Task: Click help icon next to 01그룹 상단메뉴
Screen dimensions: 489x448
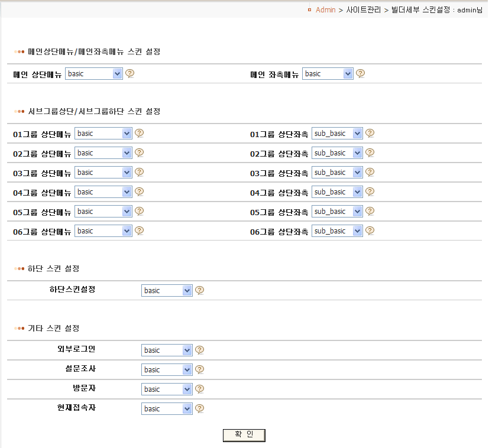Action: coord(140,133)
